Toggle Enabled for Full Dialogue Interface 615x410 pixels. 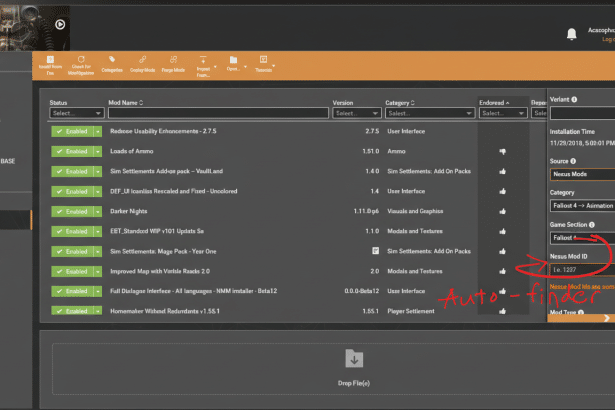coord(72,291)
